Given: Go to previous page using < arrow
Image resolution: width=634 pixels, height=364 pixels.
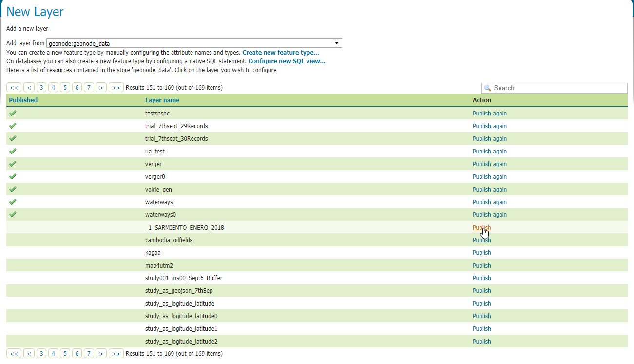Looking at the screenshot, I should (x=29, y=87).
